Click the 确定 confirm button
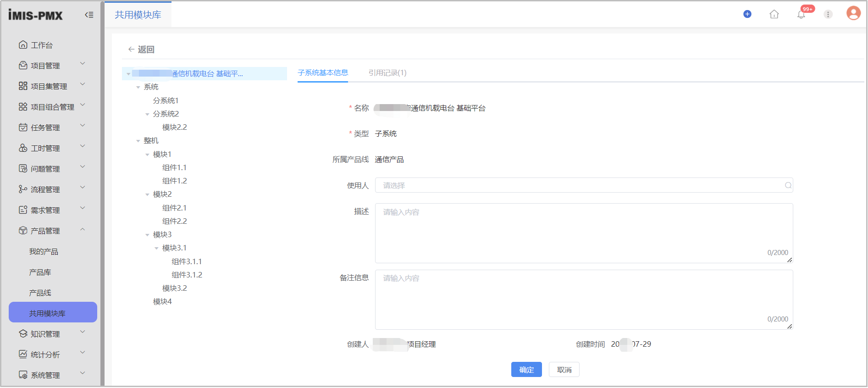Viewport: 868px width, 388px height. tap(526, 370)
